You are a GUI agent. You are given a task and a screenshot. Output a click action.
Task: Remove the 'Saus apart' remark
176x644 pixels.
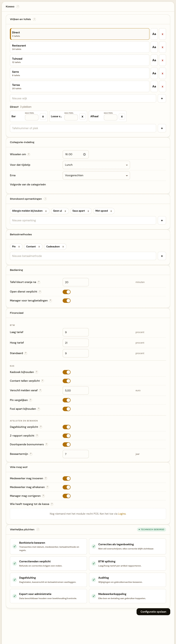click(x=88, y=211)
